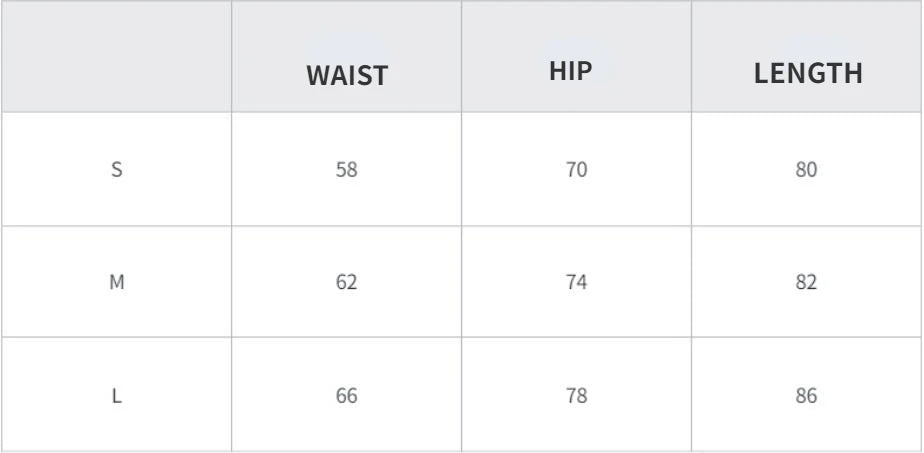This screenshot has width=924, height=453.
Task: Click waist value 66 for size L
Action: (x=346, y=395)
